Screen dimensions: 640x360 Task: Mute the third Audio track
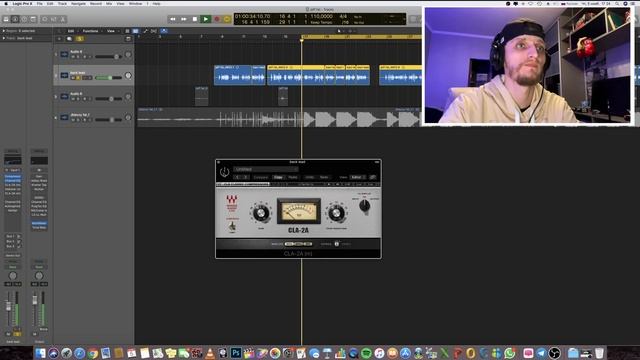pos(73,99)
